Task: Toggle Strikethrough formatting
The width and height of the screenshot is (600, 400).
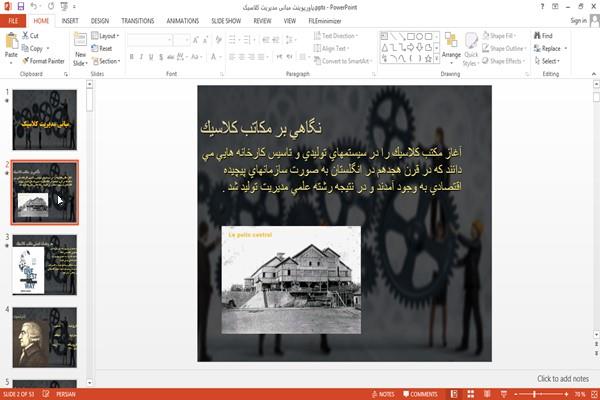Action: tap(171, 57)
